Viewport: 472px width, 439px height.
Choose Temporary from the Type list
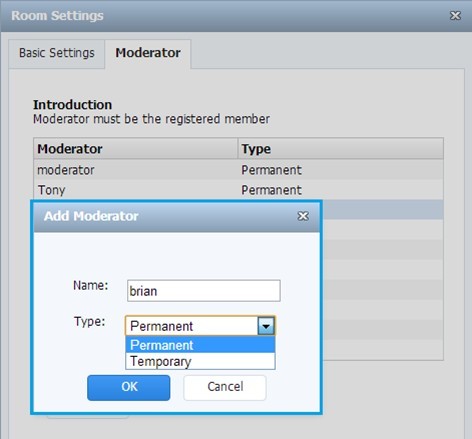pos(200,361)
